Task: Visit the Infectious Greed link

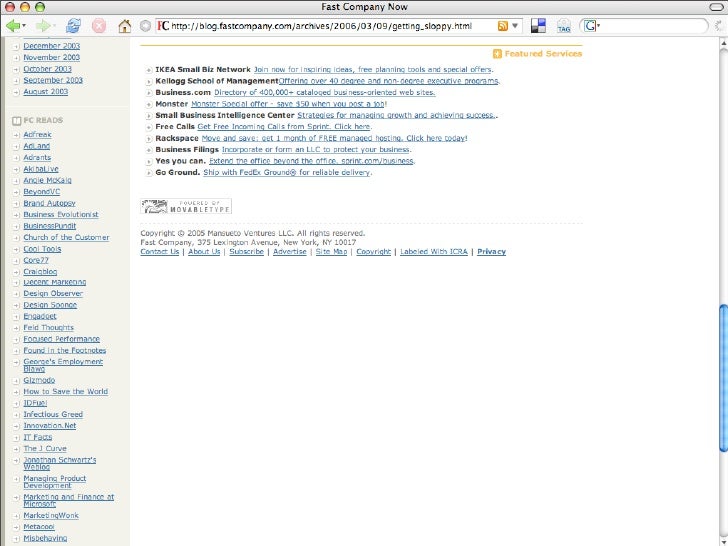Action: [x=53, y=415]
